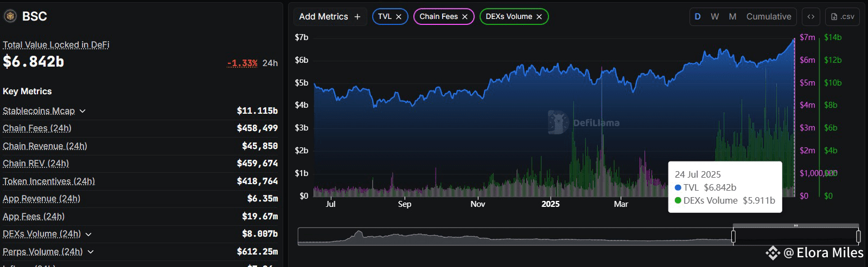The image size is (868, 267).
Task: Click the $418,764 token incentives value
Action: (x=257, y=181)
